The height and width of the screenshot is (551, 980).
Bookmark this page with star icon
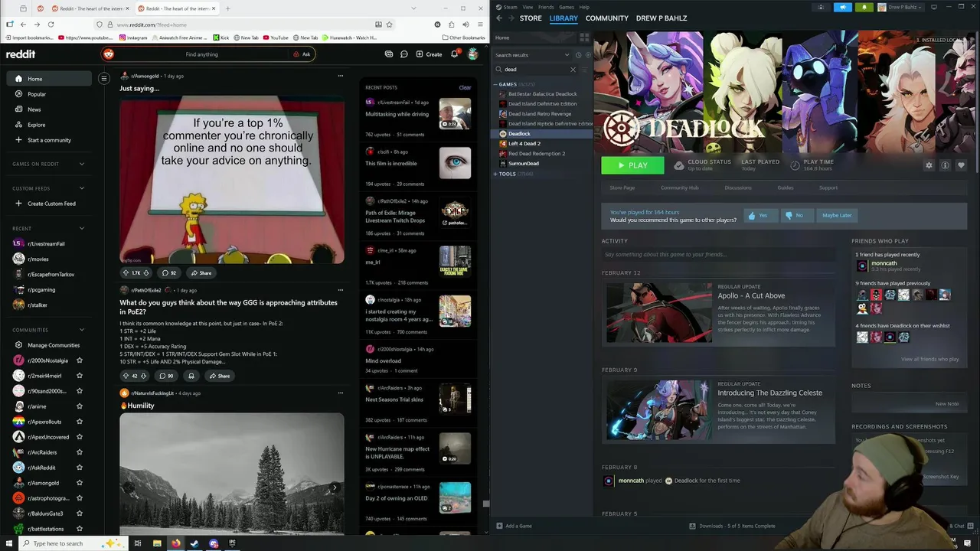(x=389, y=24)
